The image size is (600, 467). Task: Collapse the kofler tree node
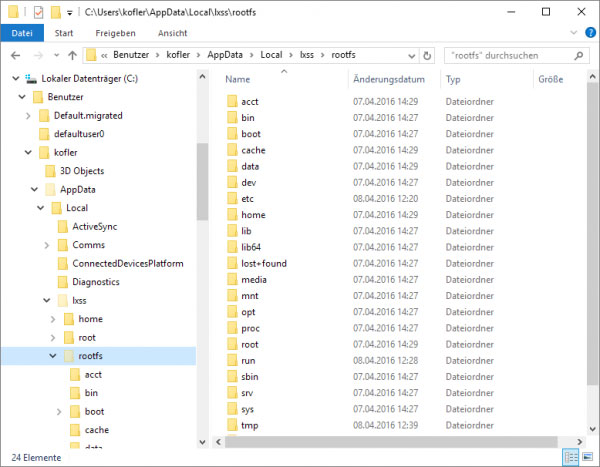[x=28, y=152]
